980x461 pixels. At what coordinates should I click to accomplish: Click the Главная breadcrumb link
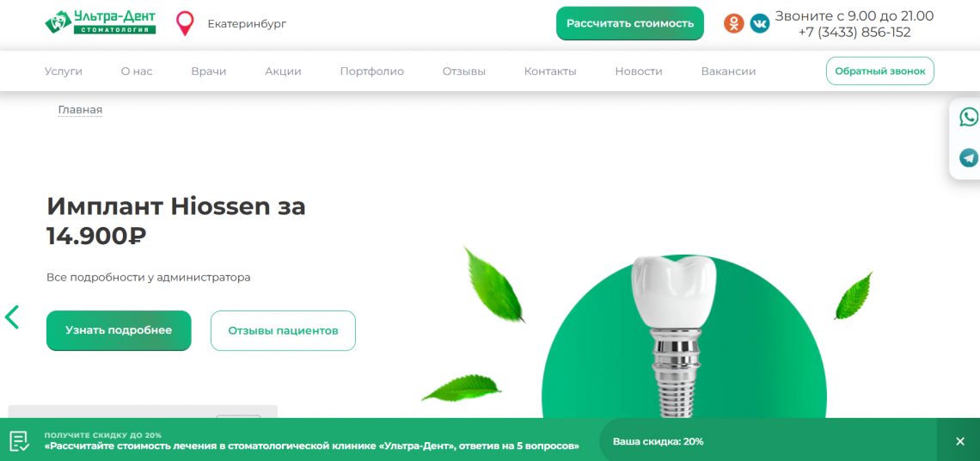pos(80,110)
